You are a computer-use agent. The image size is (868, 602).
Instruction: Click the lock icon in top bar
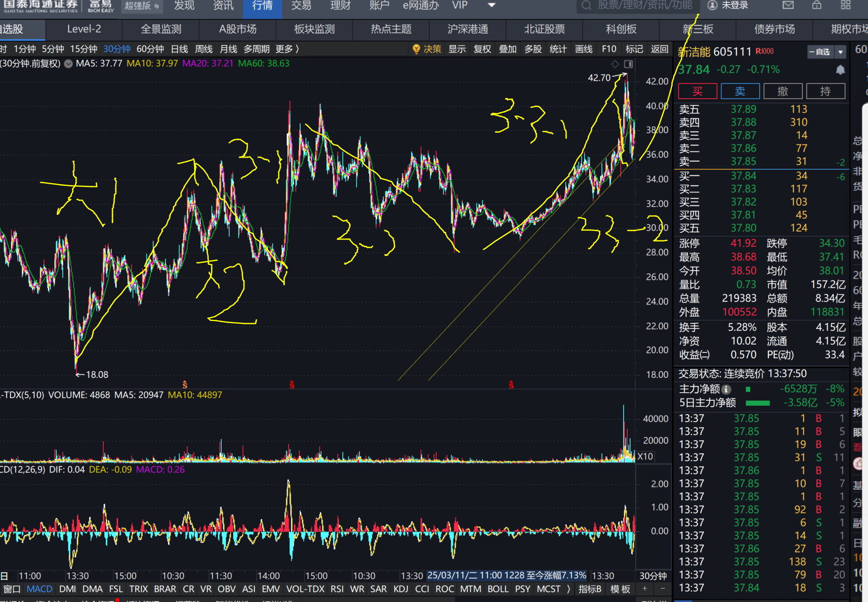click(817, 5)
